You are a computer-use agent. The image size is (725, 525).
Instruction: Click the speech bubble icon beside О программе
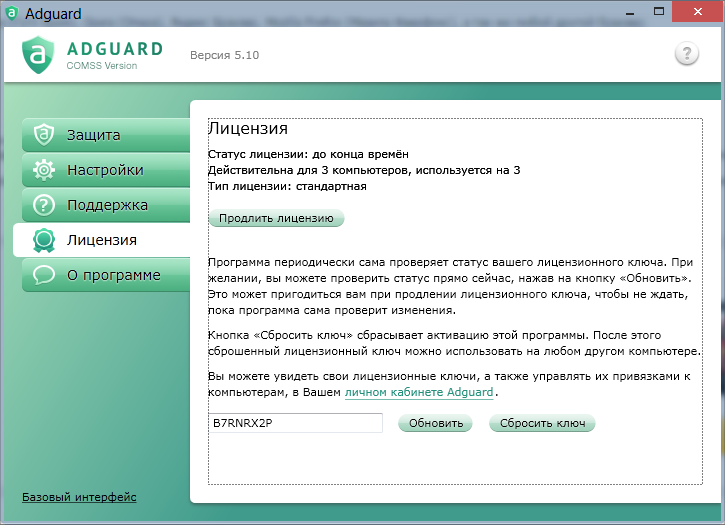[44, 275]
